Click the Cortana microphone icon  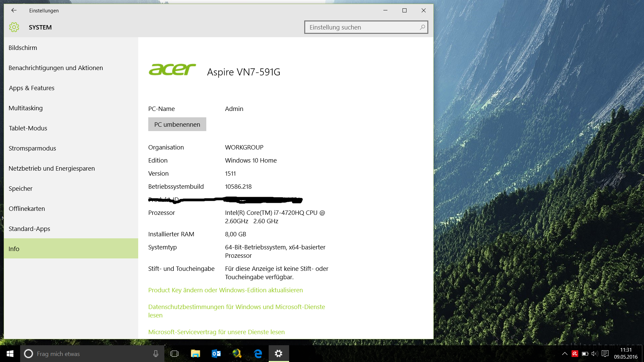click(156, 354)
